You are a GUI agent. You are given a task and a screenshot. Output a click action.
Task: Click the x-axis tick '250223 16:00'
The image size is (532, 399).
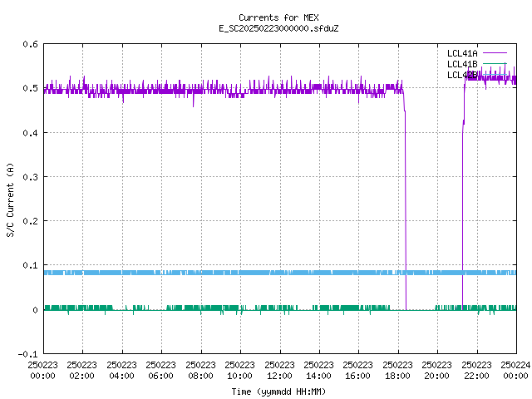[x=357, y=371]
